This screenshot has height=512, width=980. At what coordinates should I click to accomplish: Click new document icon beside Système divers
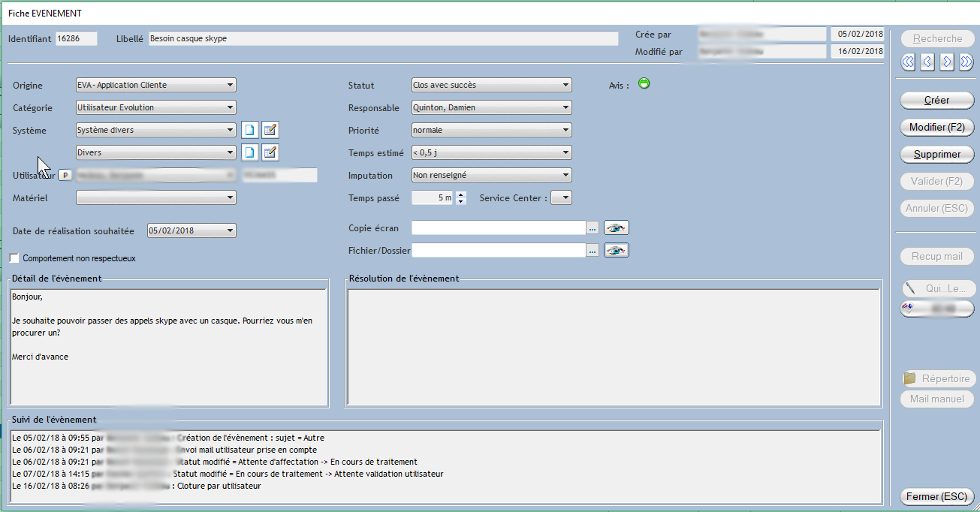click(249, 131)
